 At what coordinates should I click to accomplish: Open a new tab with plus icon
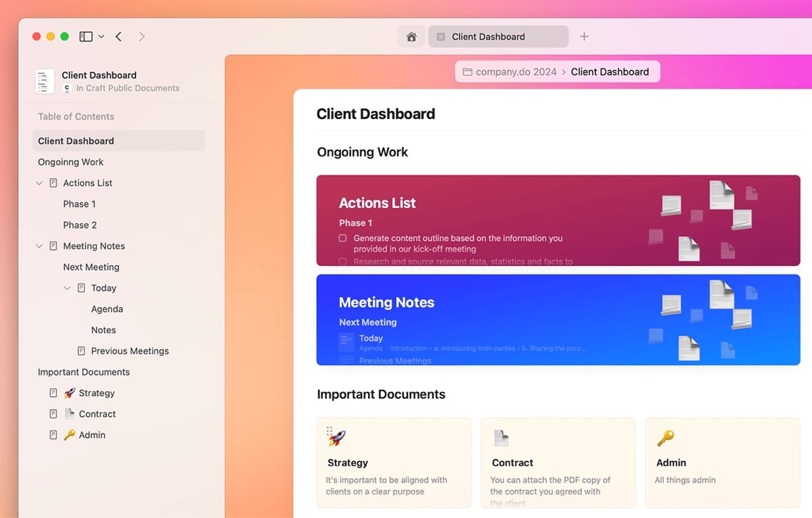(x=585, y=37)
